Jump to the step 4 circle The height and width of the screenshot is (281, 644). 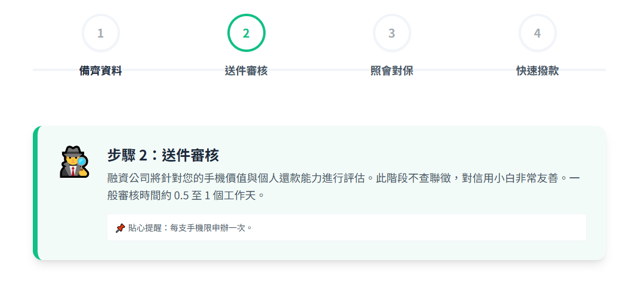click(x=537, y=33)
